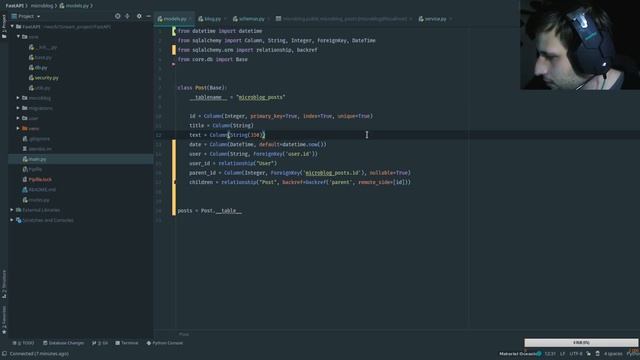640x360 pixels.
Task: Open db.py in the core folder
Action: coord(38,67)
